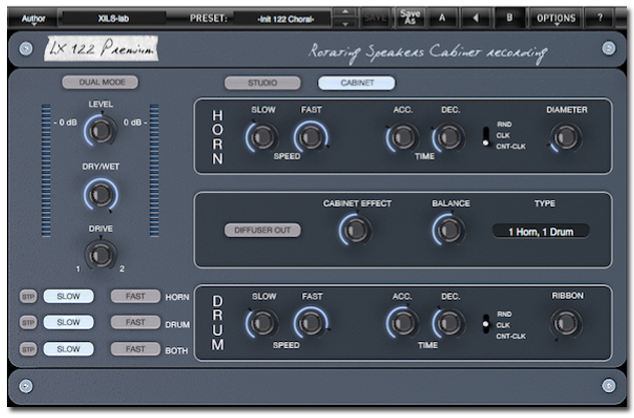Click the LX 122 Premium logo label

point(101,49)
